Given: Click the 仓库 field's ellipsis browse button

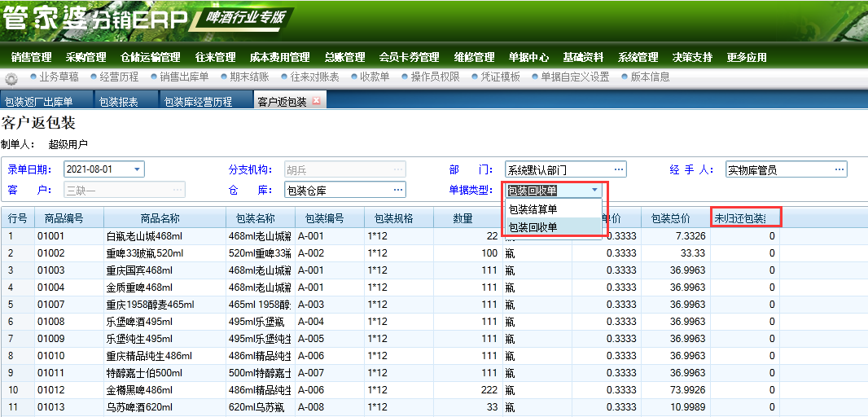Looking at the screenshot, I should 398,190.
